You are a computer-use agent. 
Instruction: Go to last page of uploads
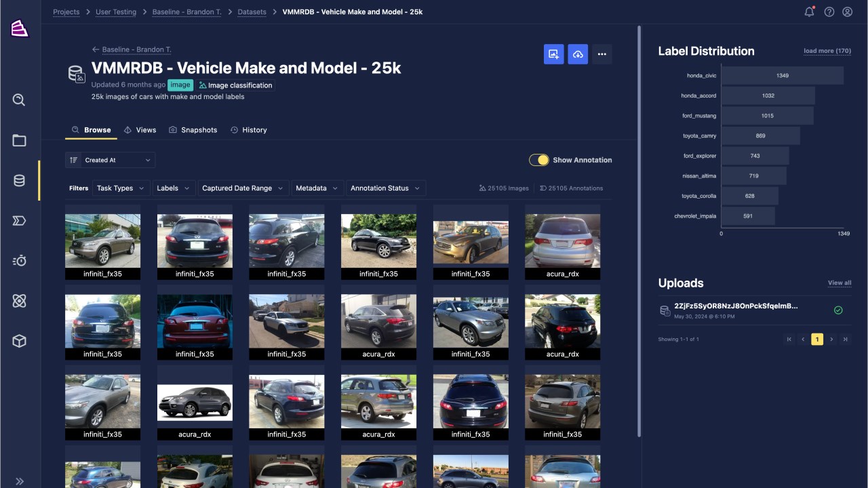click(x=845, y=339)
